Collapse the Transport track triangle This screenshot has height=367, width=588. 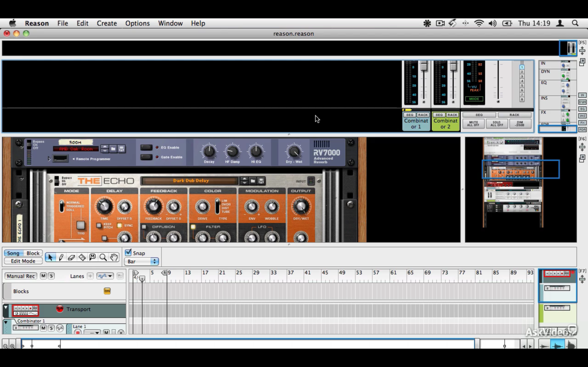pos(6,308)
